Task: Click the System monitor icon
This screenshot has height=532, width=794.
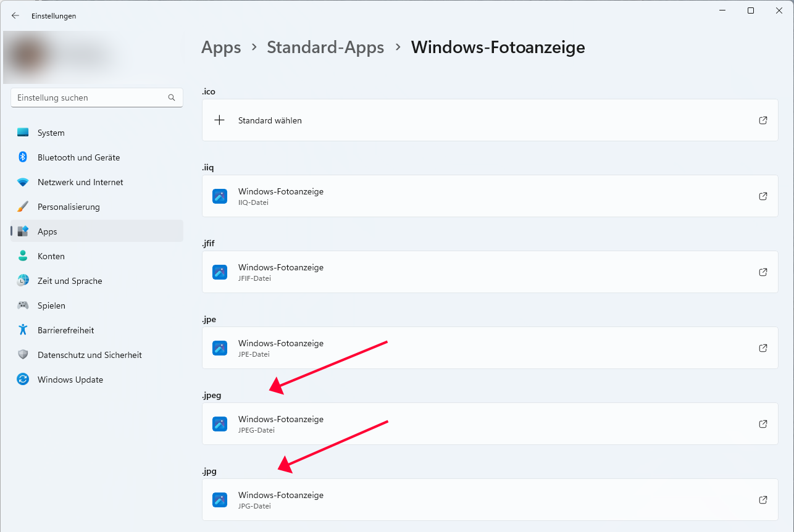Action: (x=23, y=133)
